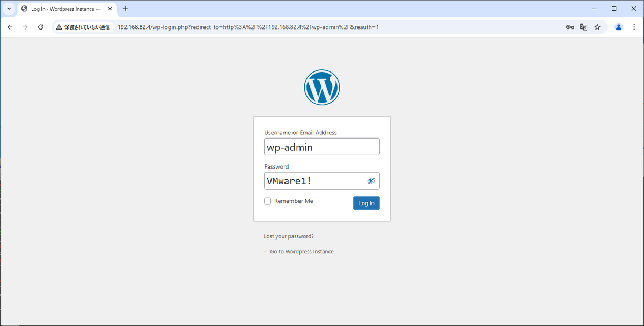644x326 pixels.
Task: Minimize the browser window
Action: pos(595,9)
